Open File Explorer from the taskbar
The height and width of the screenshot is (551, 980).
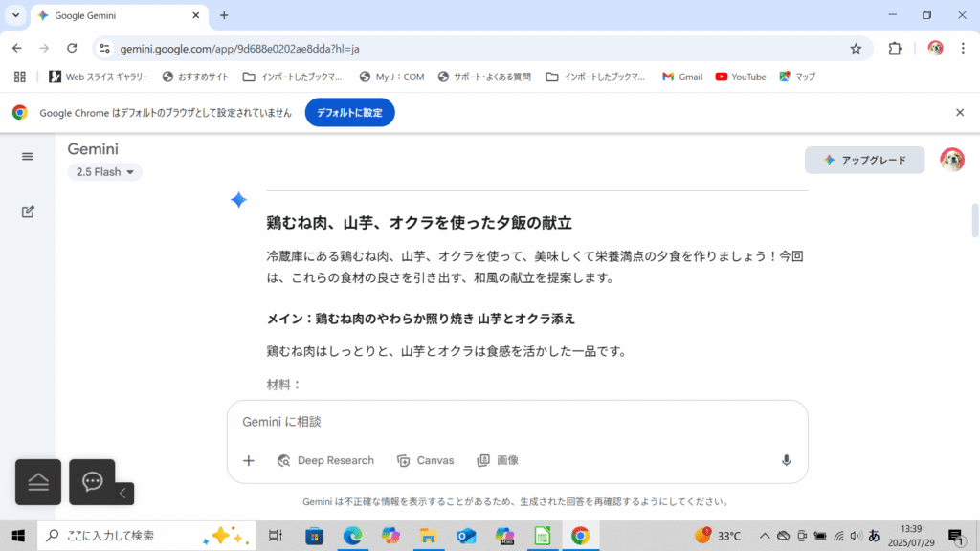pos(428,536)
